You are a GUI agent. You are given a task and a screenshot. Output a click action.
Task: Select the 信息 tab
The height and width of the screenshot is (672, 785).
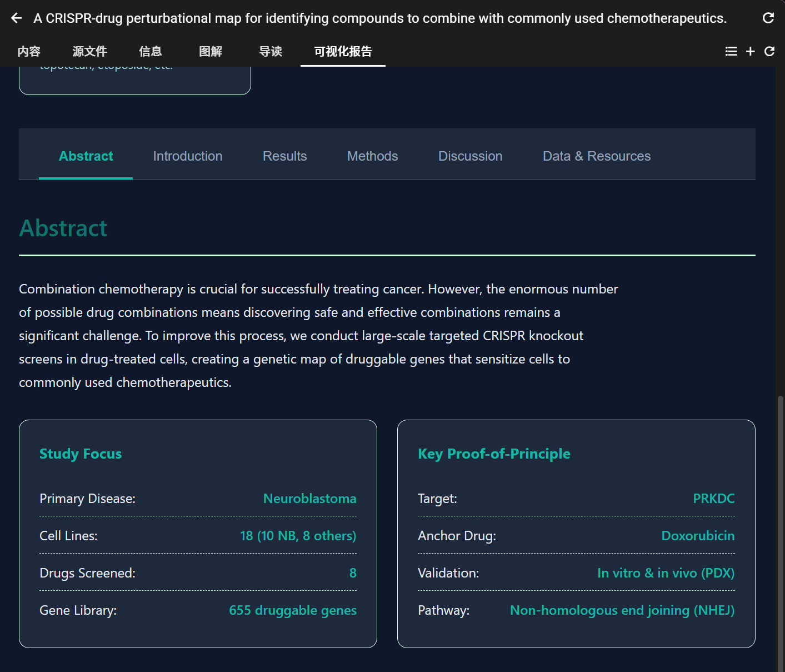point(150,52)
